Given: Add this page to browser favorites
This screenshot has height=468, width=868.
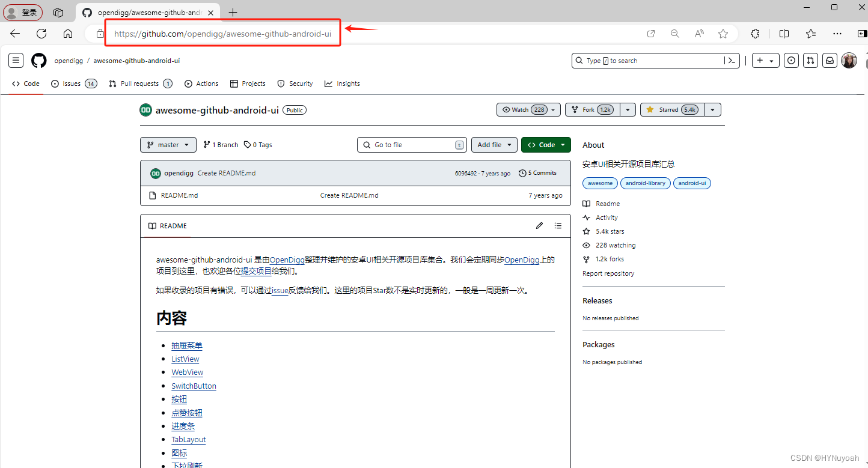Looking at the screenshot, I should click(x=723, y=34).
